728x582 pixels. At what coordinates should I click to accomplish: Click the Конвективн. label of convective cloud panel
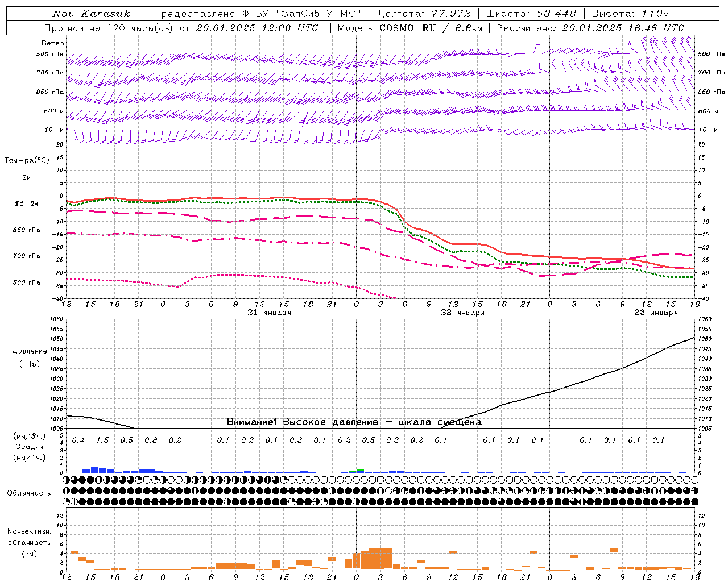point(29,531)
